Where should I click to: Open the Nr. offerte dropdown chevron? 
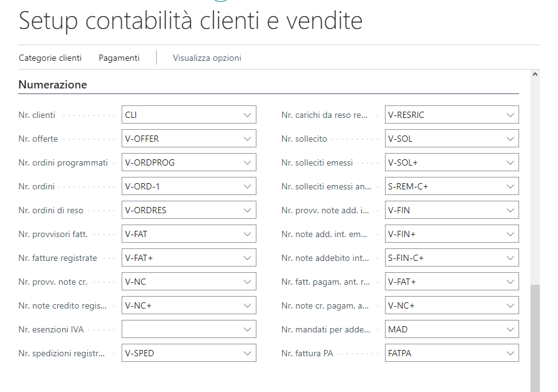246,139
